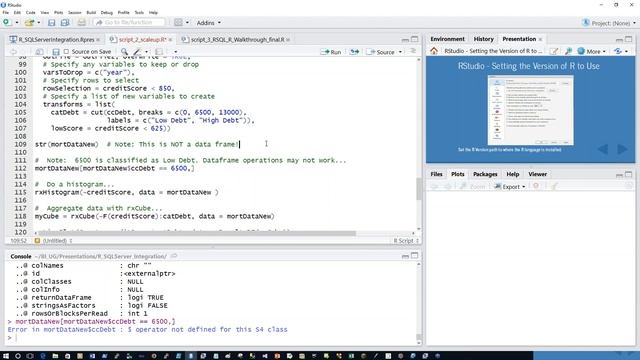Screen dimensions: 640x360
Task: Open the Tools menu
Action: 139,13
